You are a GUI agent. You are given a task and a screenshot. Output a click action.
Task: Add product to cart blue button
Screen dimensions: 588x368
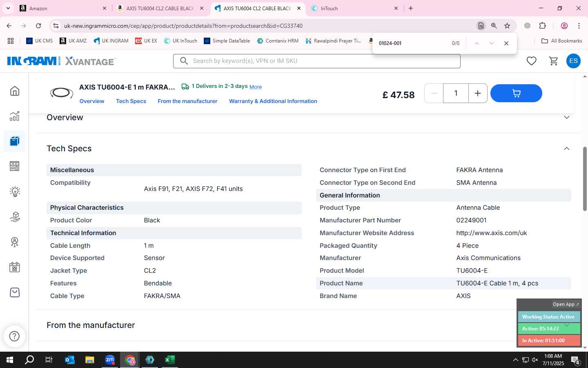click(x=516, y=93)
